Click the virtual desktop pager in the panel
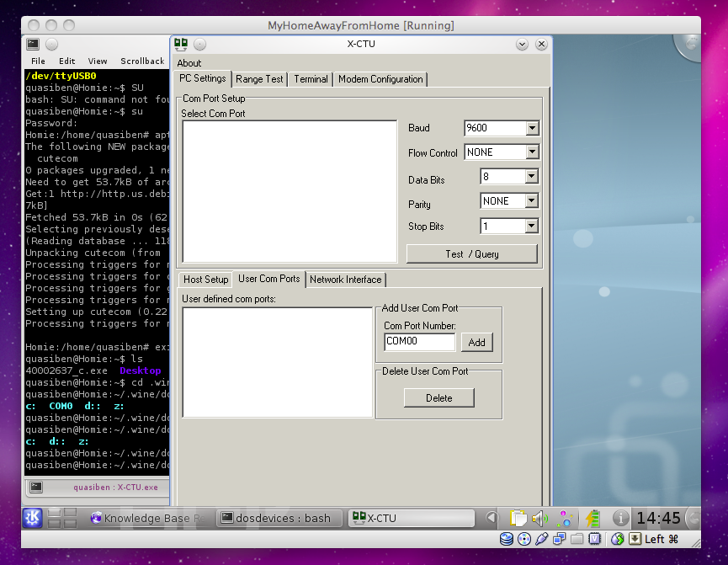Image resolution: width=728 pixels, height=565 pixels. click(62, 518)
